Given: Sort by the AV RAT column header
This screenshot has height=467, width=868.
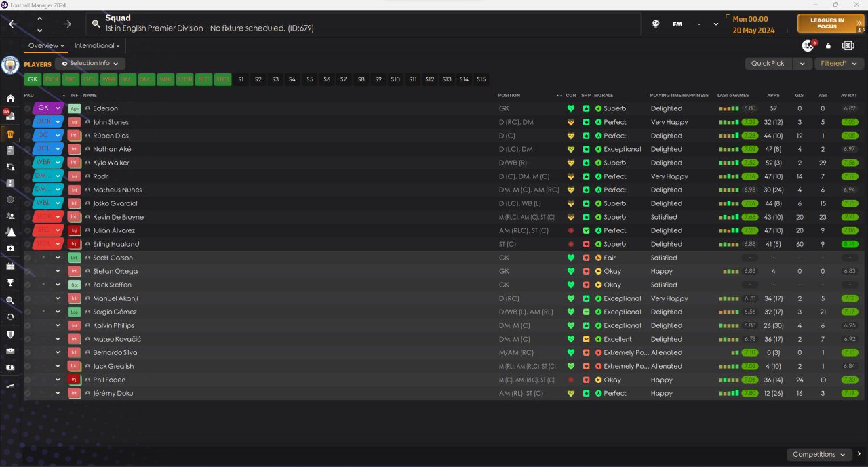Looking at the screenshot, I should (849, 96).
